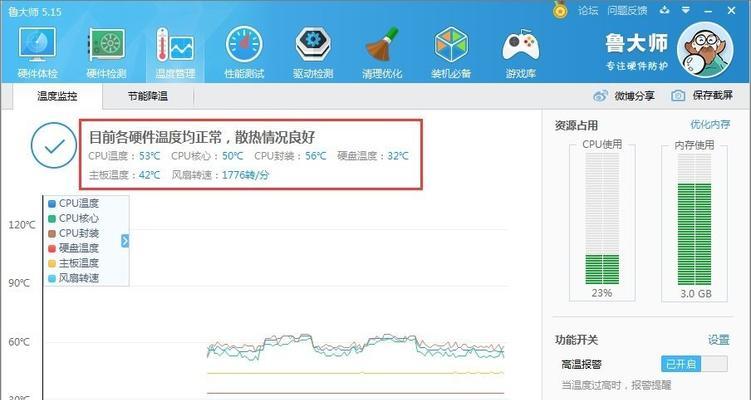Click the 功能开关 section heading

576,340
